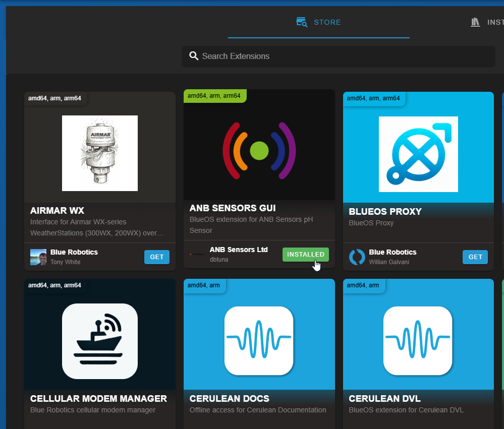The width and height of the screenshot is (504, 429).
Task: Click the BlueOS Proxy logo
Action: [x=418, y=154]
